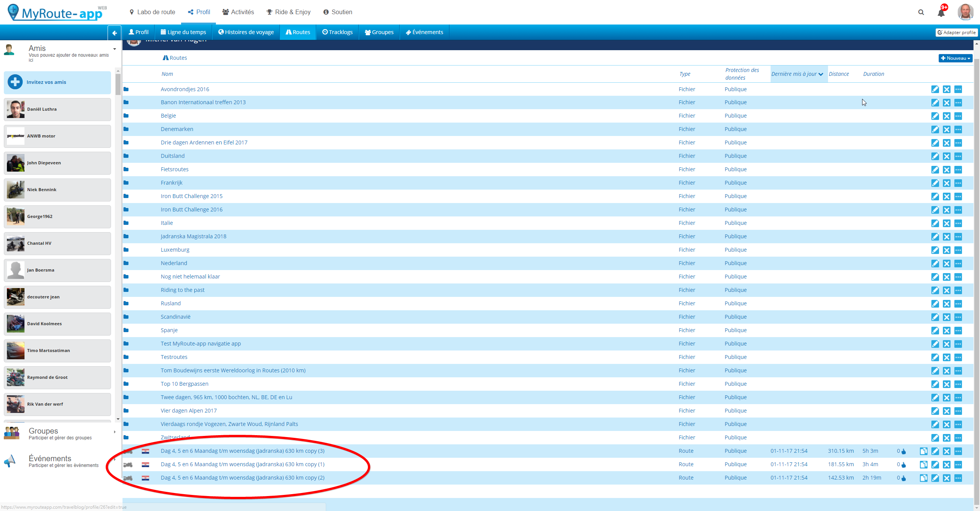Open the Ride & Enjoy menu
The width and height of the screenshot is (980, 511).
tap(288, 12)
